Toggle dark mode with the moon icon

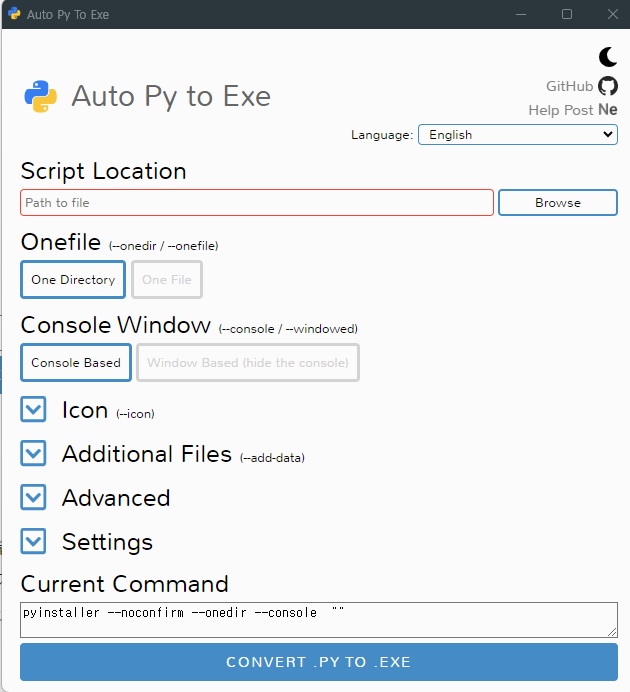pos(608,57)
